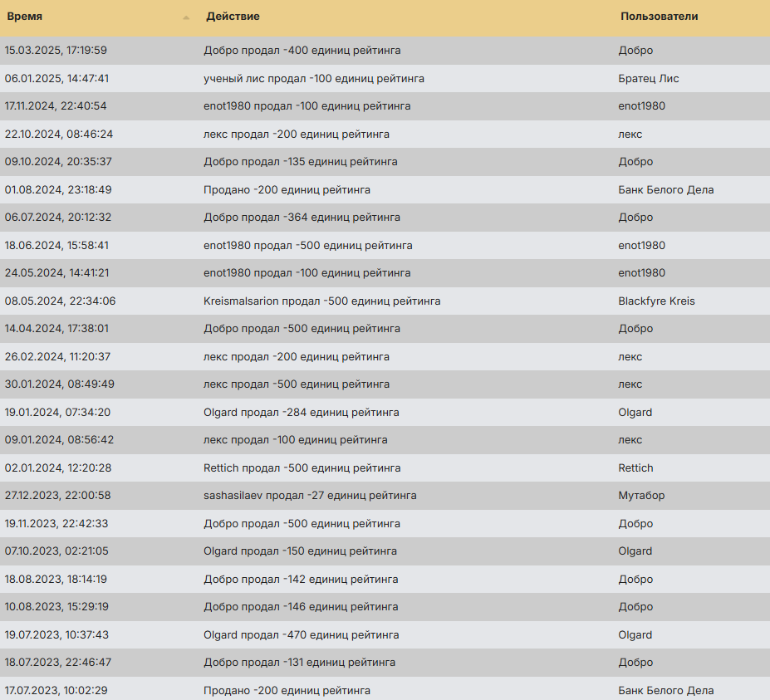
Task: Click the sort arrow in Время header
Action: pos(186,17)
